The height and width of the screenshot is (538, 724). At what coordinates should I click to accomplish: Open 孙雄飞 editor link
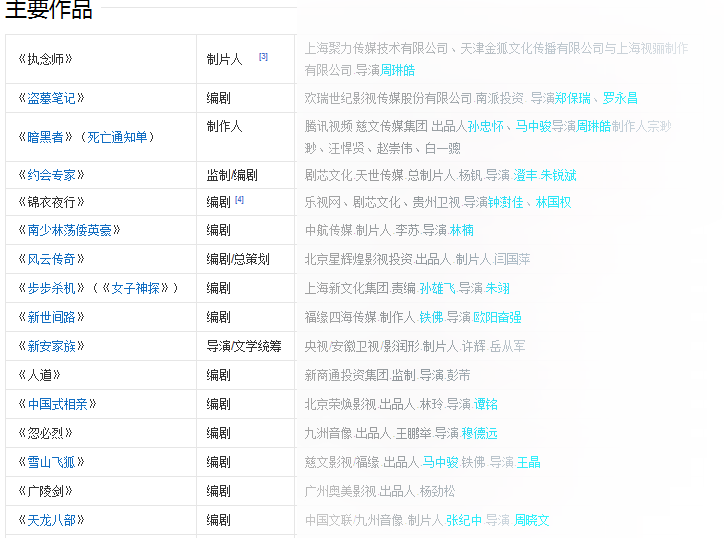[437, 288]
